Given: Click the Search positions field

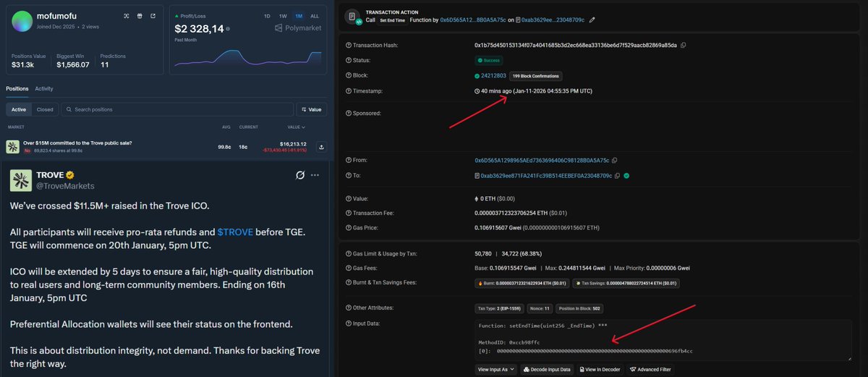Looking at the screenshot, I should point(176,109).
